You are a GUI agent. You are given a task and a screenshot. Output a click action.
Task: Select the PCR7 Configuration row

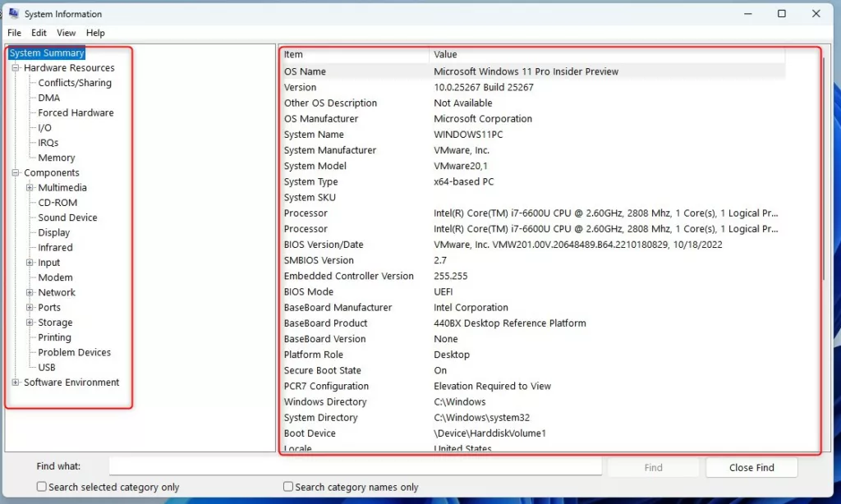[x=533, y=386]
